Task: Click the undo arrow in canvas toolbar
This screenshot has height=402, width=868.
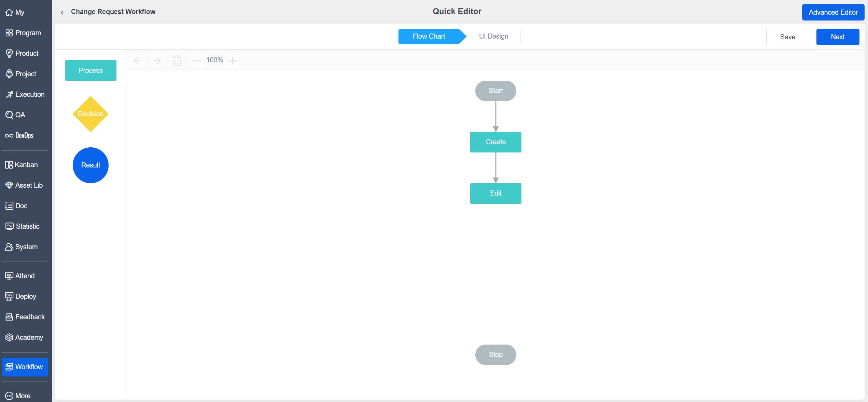Action: click(x=137, y=61)
